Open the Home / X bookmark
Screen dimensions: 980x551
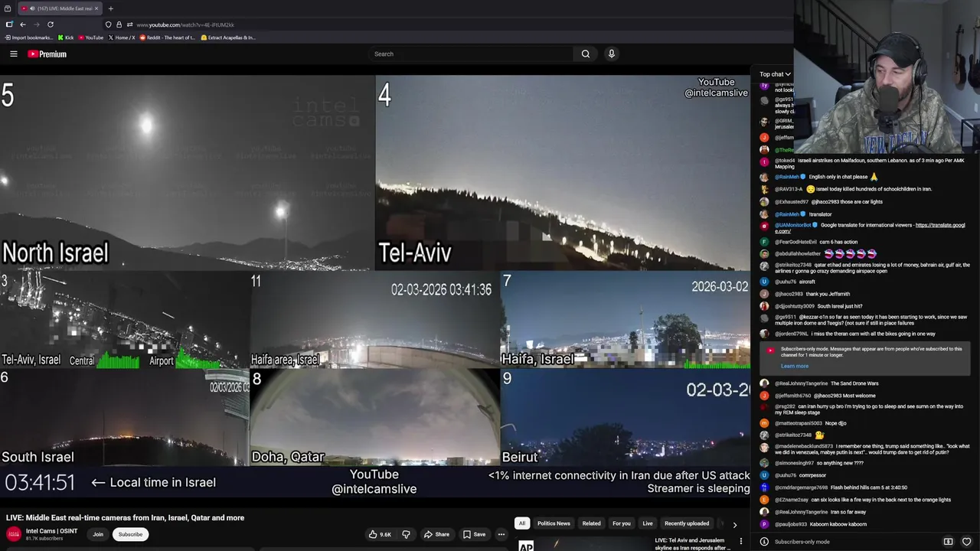click(x=121, y=37)
